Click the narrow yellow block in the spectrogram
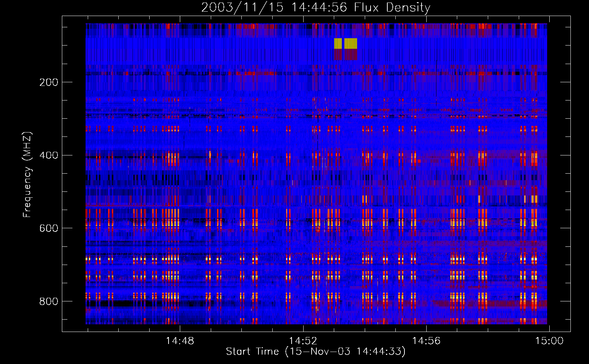 (338, 43)
